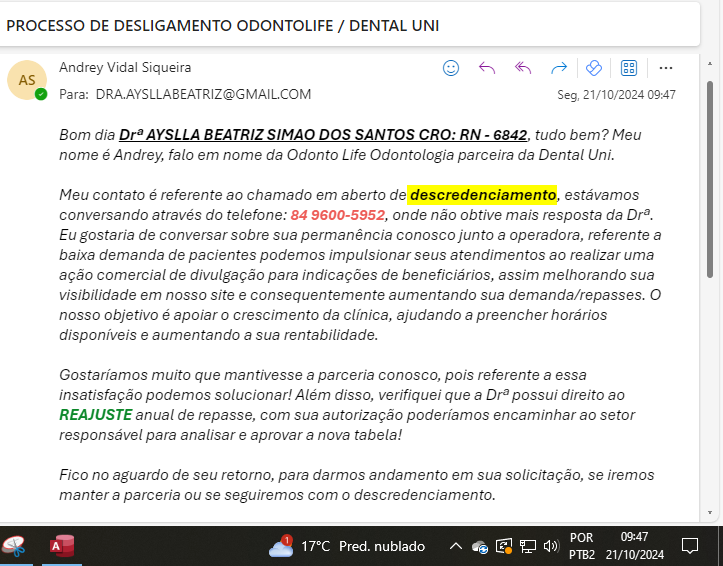The image size is (723, 566).
Task: Click the tray icon with orange dot
Action: click(504, 547)
